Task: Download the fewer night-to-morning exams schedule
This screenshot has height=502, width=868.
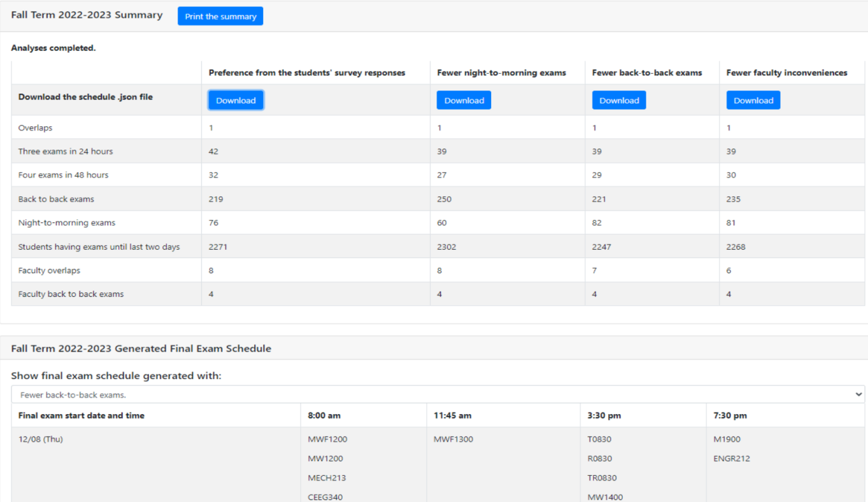Action: [x=464, y=101]
